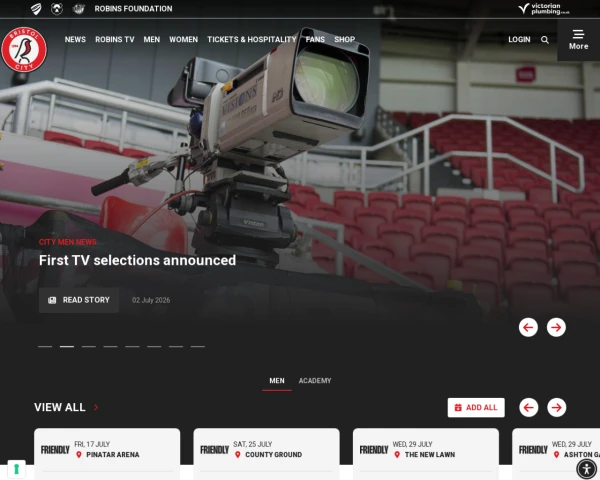Viewport: 600px width, 480px height.
Task: Open the News menu
Action: [75, 39]
